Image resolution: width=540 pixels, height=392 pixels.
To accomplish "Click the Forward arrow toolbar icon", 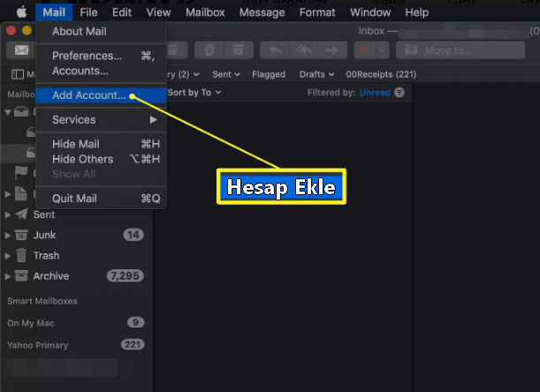I will pos(333,50).
